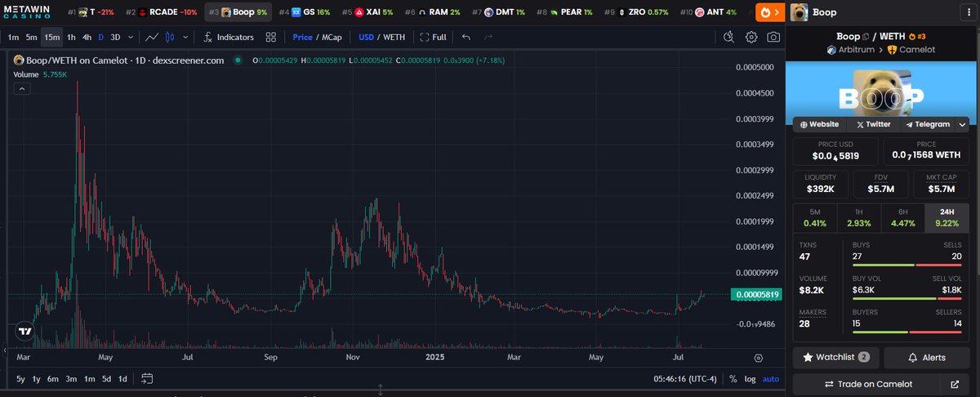Click the 05:46:16 (UTC-4) clock
The width and height of the screenshot is (980, 397).
pyautogui.click(x=685, y=379)
